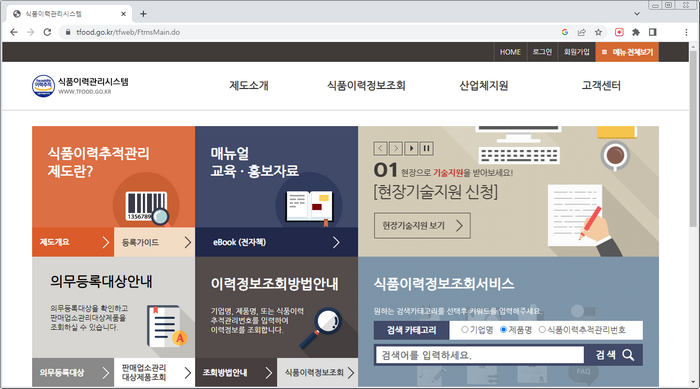
Task: Play the banner slideshow
Action: click(x=411, y=148)
